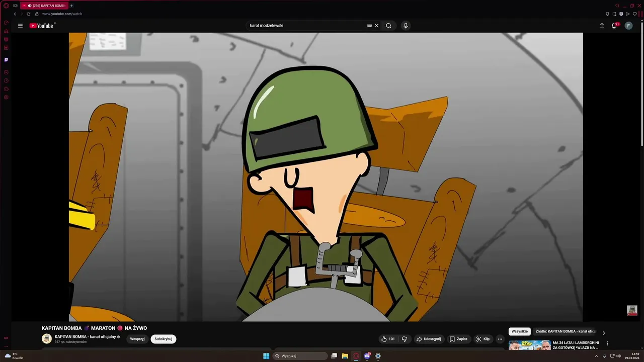Add page to bookmarks heart icon
This screenshot has height=362, width=644.
point(634,14)
